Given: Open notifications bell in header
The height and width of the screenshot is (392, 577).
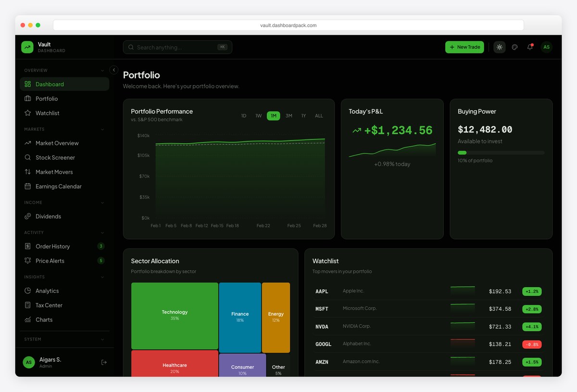Looking at the screenshot, I should pos(530,47).
